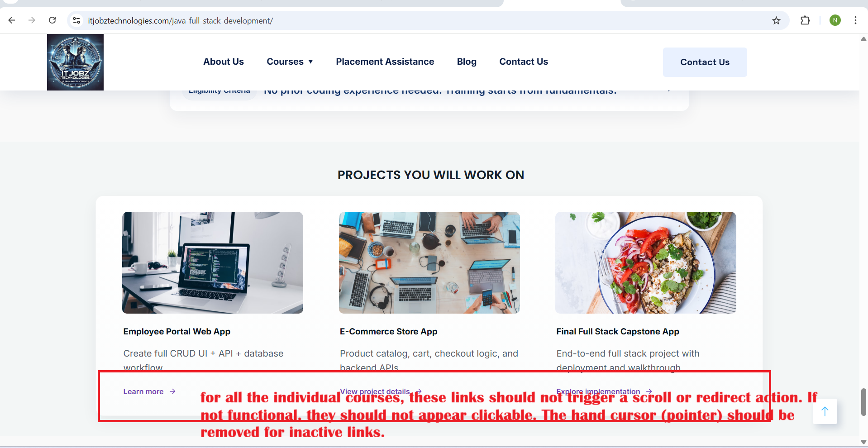Reload the current page

(52, 20)
